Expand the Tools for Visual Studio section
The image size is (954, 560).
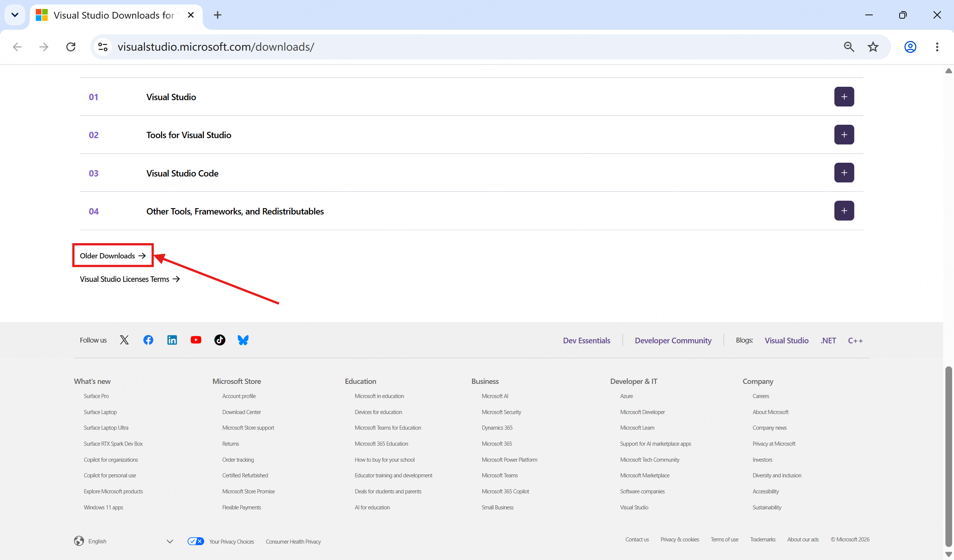tap(844, 135)
